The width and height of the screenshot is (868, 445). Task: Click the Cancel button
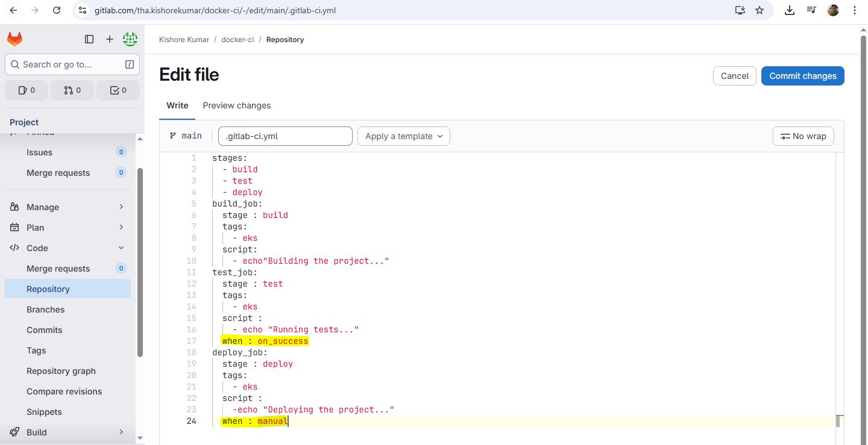734,76
